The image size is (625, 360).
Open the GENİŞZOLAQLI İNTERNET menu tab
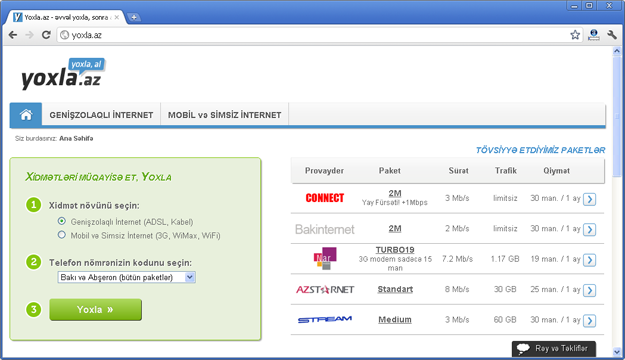pos(101,115)
